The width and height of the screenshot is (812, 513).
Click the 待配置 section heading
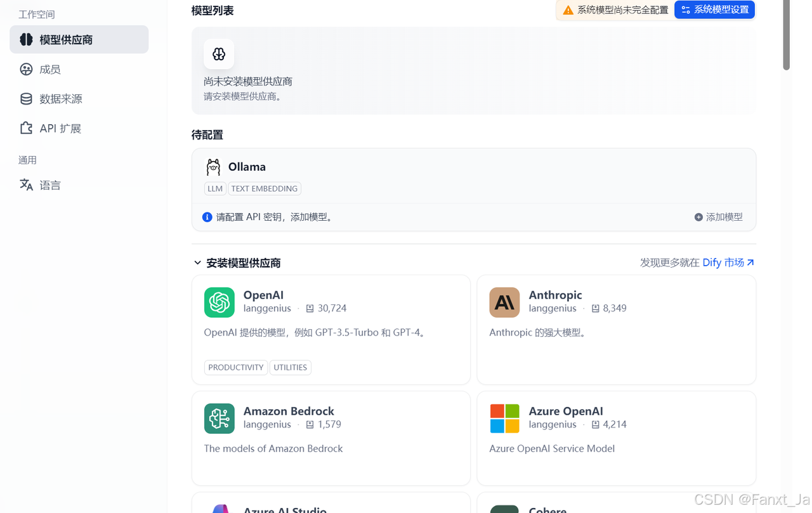click(207, 134)
